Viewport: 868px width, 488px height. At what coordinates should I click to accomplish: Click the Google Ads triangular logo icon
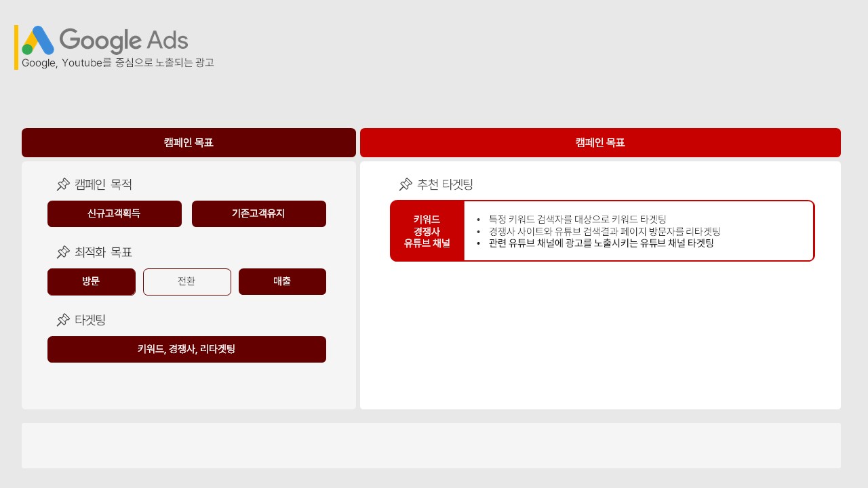tap(37, 41)
